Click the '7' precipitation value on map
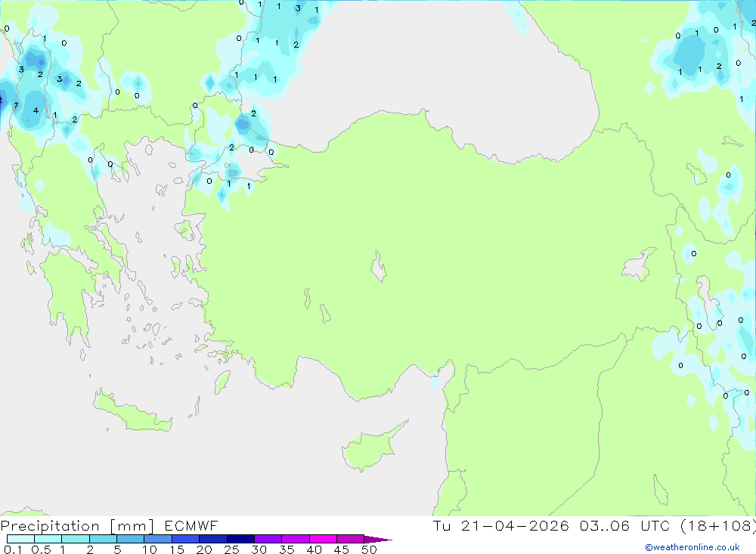Image resolution: width=756 pixels, height=554 pixels. tap(16, 106)
